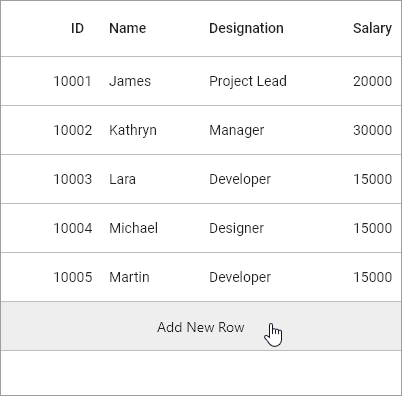Screen dimensions: 402x396
Task: Select the Michael name cell
Action: coord(133,228)
